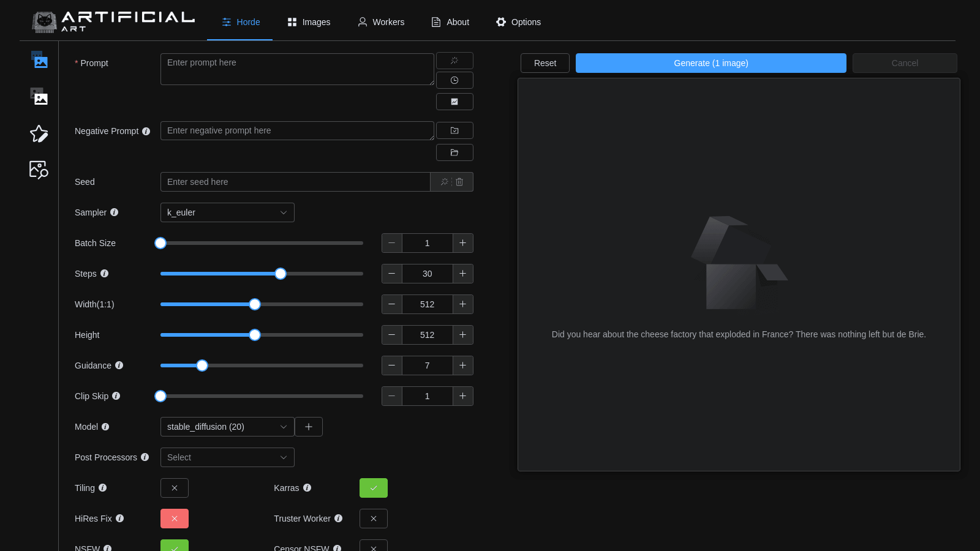Click the open folder icon near Negative Prompt
The image size is (980, 551).
click(x=454, y=152)
